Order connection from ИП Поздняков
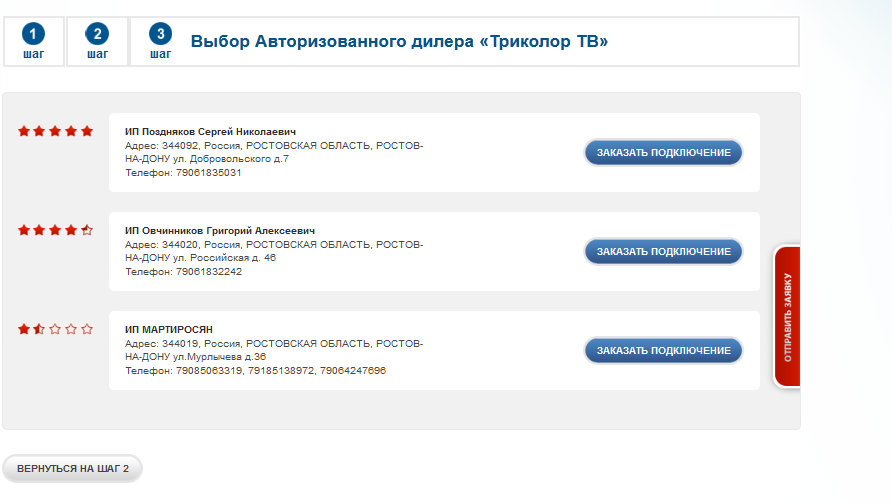 tap(663, 153)
